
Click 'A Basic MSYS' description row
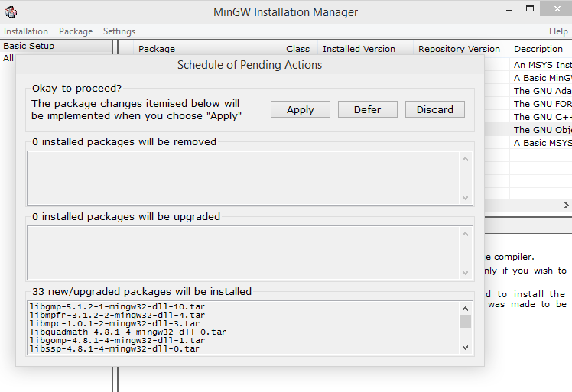[x=542, y=143]
